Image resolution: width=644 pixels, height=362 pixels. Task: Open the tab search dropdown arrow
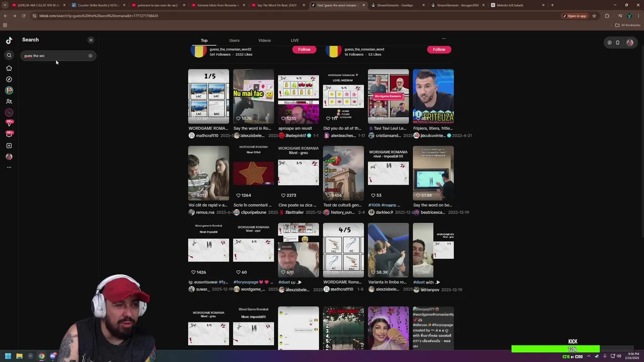5,5
